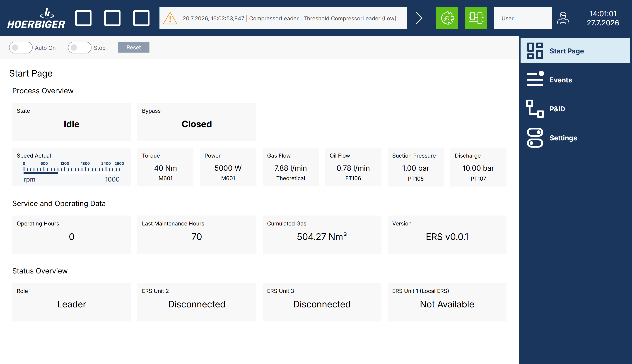Click the second square header button
The height and width of the screenshot is (364, 632).
(x=112, y=18)
